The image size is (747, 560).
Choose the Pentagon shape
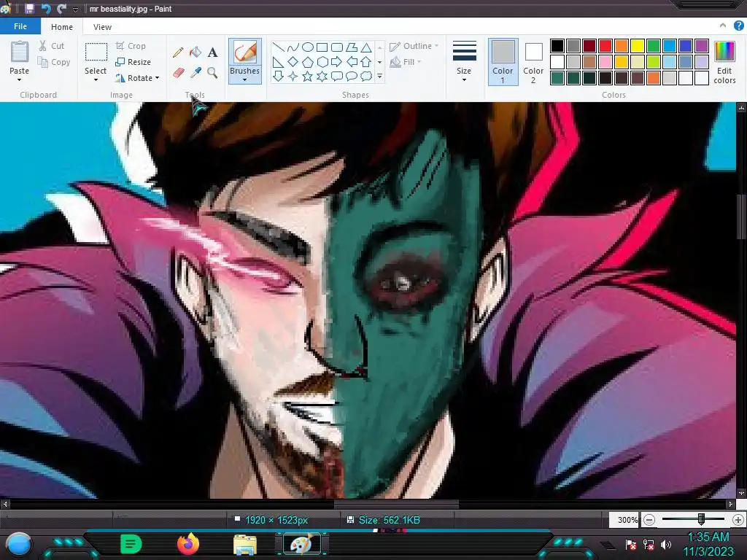pyautogui.click(x=308, y=62)
